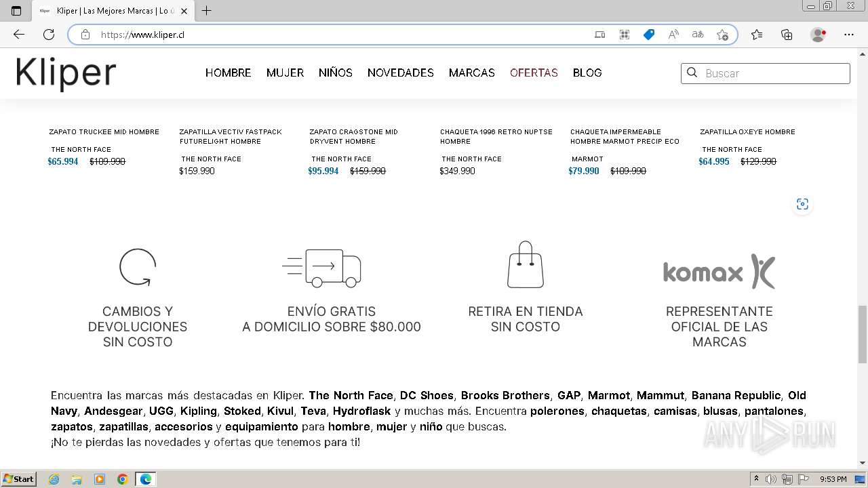This screenshot has height=488, width=868.
Task: Click the address bar URL
Action: [x=142, y=35]
